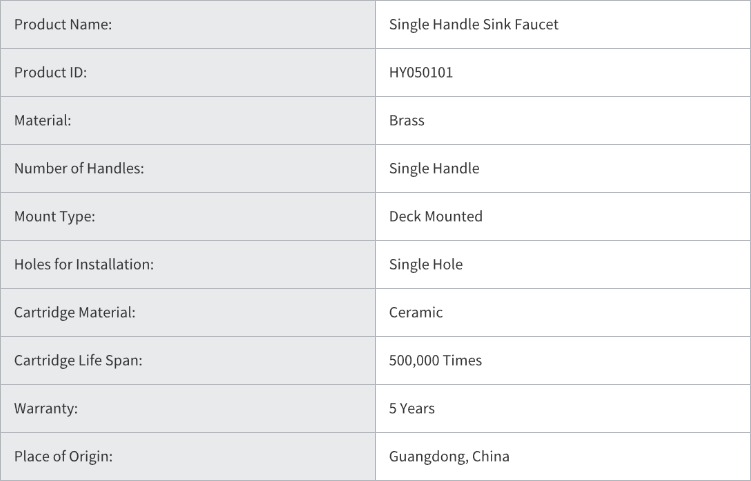Select the "Ceramic" value cell

tap(416, 313)
